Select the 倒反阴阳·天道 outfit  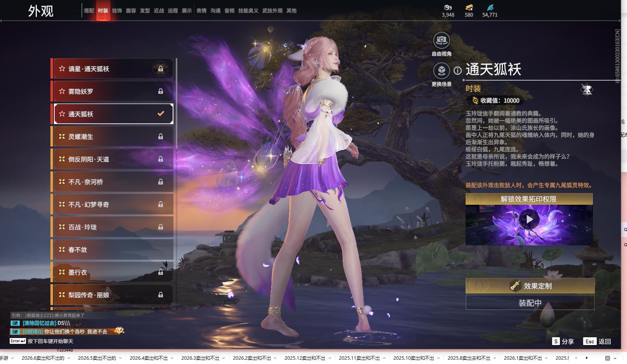112,159
